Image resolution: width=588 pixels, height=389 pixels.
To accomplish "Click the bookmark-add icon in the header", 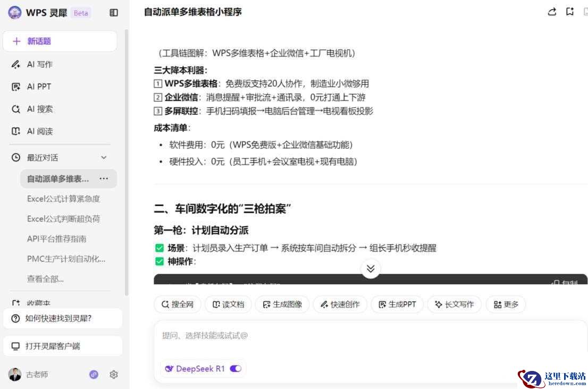I will pyautogui.click(x=570, y=12).
